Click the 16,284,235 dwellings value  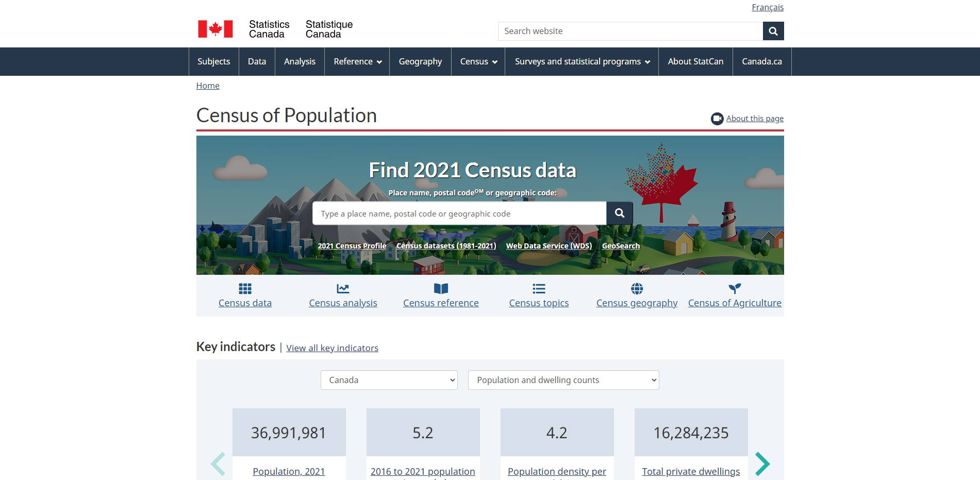click(691, 433)
